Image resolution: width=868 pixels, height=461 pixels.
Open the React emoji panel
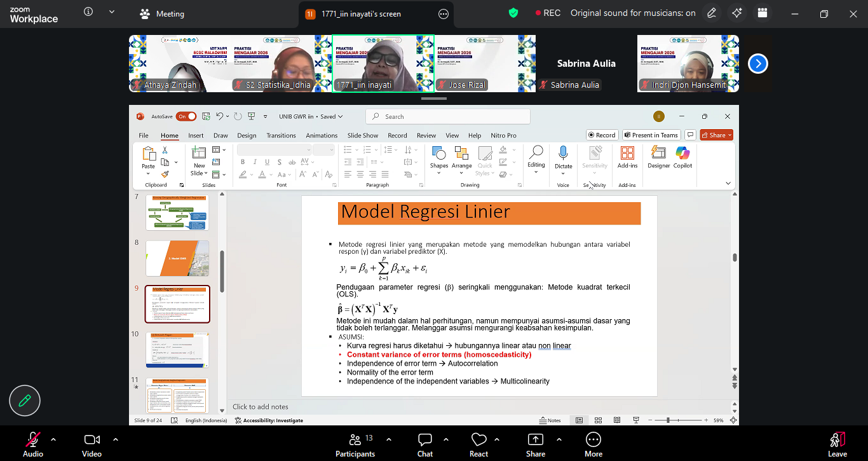(478, 443)
